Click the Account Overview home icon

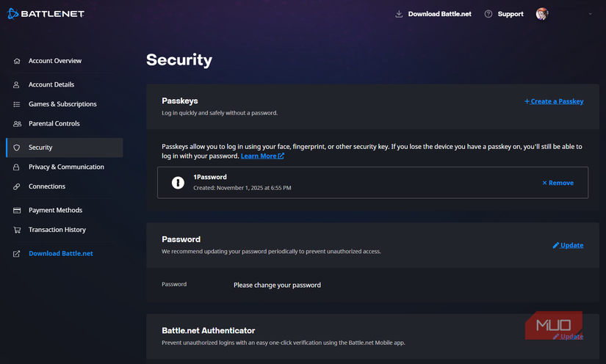click(x=17, y=61)
